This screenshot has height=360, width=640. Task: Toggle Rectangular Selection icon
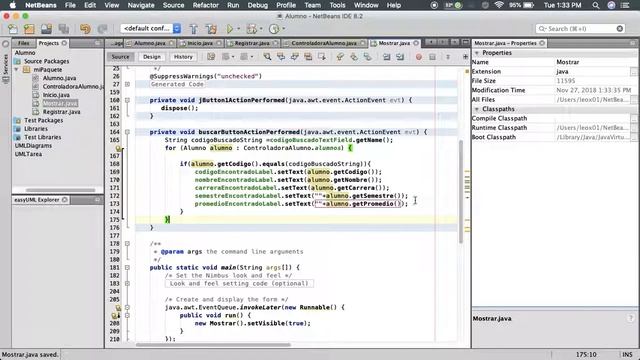pos(322,57)
